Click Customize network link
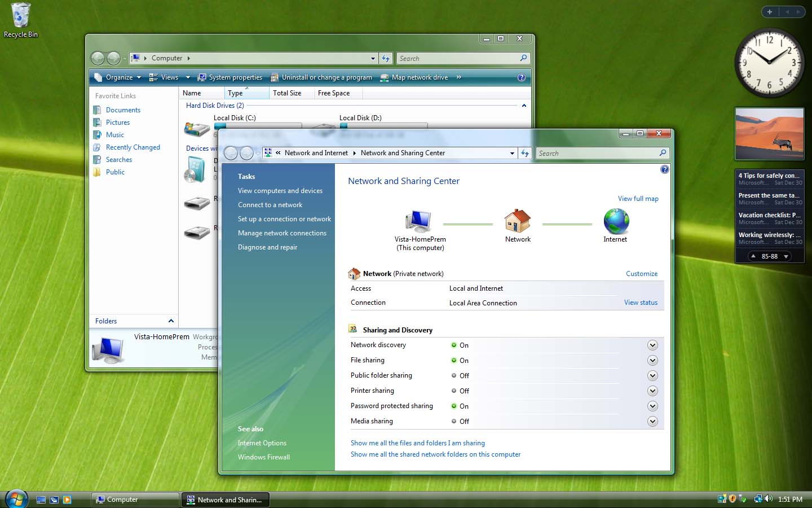 click(x=642, y=274)
